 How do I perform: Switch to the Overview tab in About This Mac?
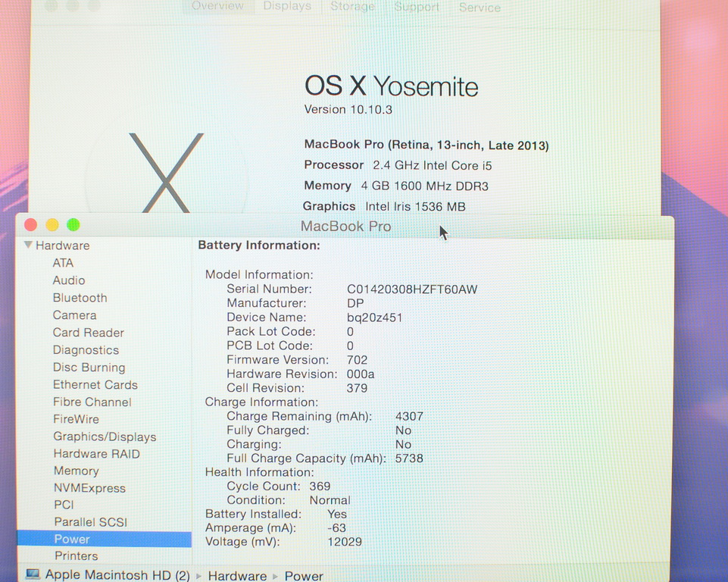pyautogui.click(x=217, y=6)
